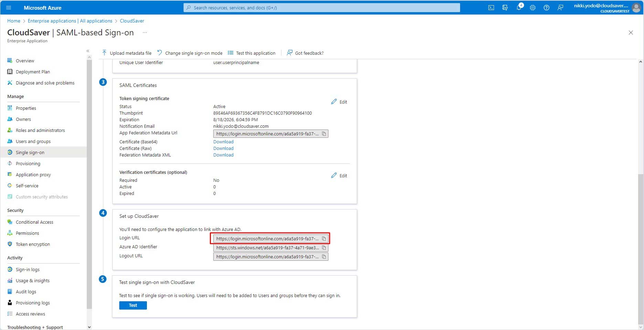Screen dimensions: 644x330
Task: Click the blue Test button
Action: pos(133,305)
